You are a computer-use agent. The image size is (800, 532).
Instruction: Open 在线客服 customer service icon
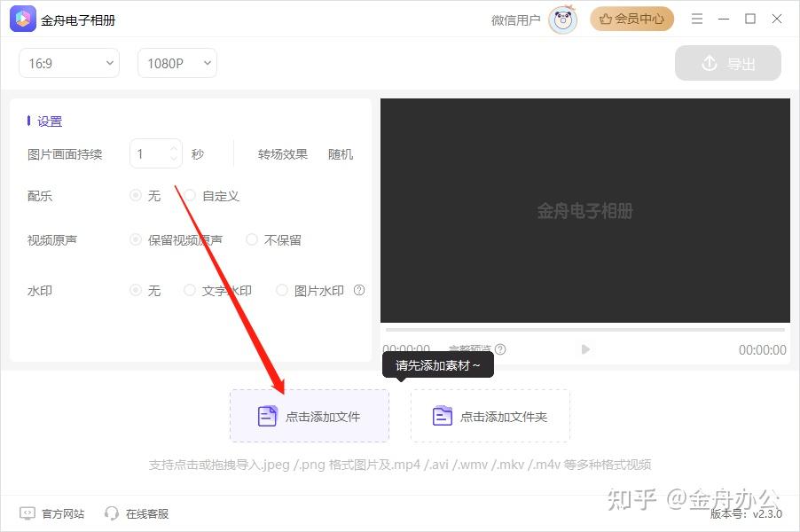(112, 513)
